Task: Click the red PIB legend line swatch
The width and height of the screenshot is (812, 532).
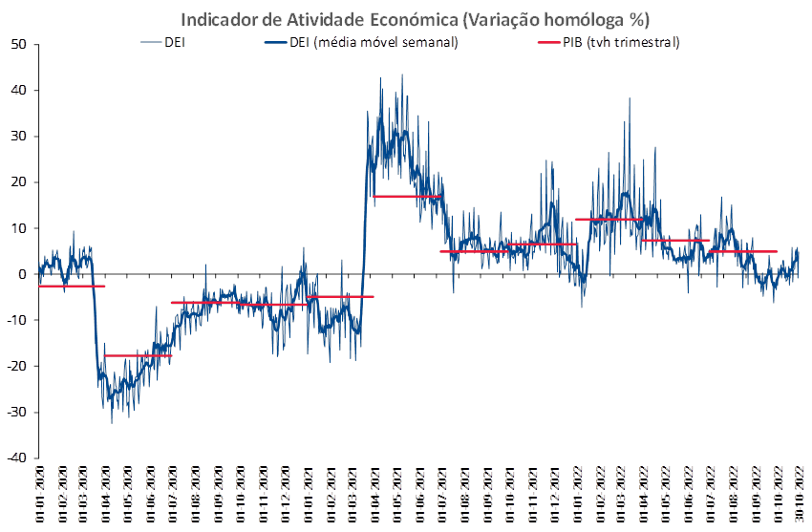Action: click(549, 42)
